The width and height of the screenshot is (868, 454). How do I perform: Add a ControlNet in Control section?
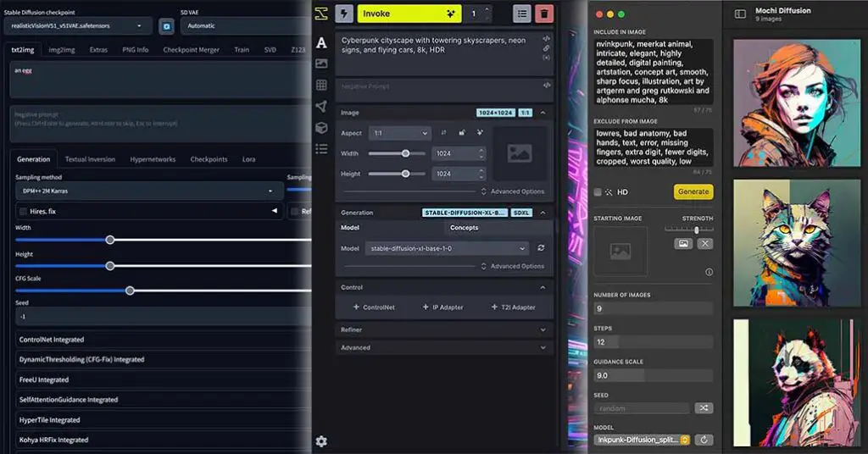[x=374, y=307]
